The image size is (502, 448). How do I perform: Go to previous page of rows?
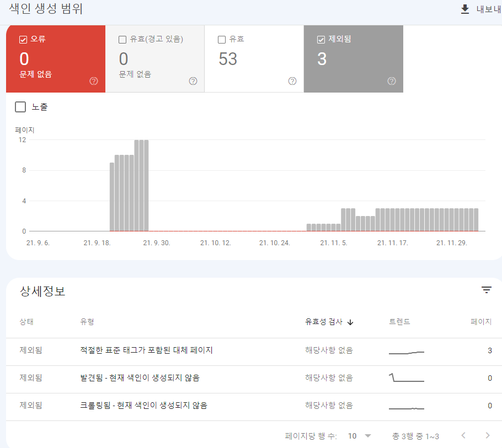(463, 435)
